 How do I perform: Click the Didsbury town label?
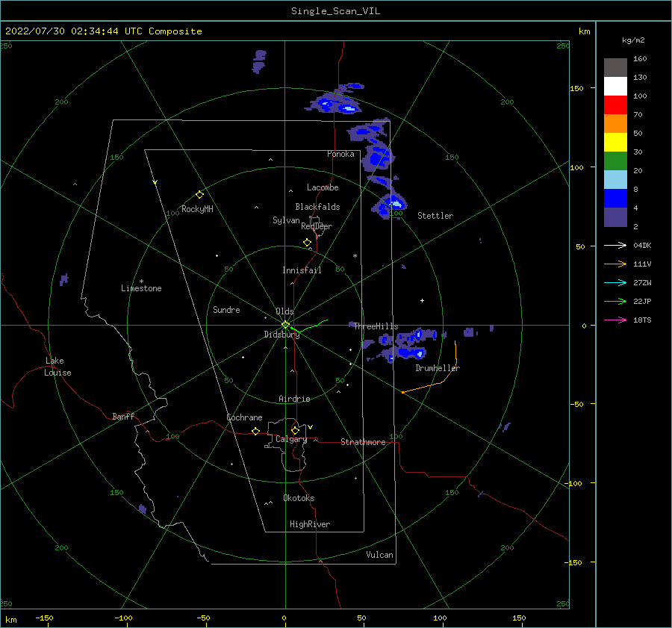281,335
